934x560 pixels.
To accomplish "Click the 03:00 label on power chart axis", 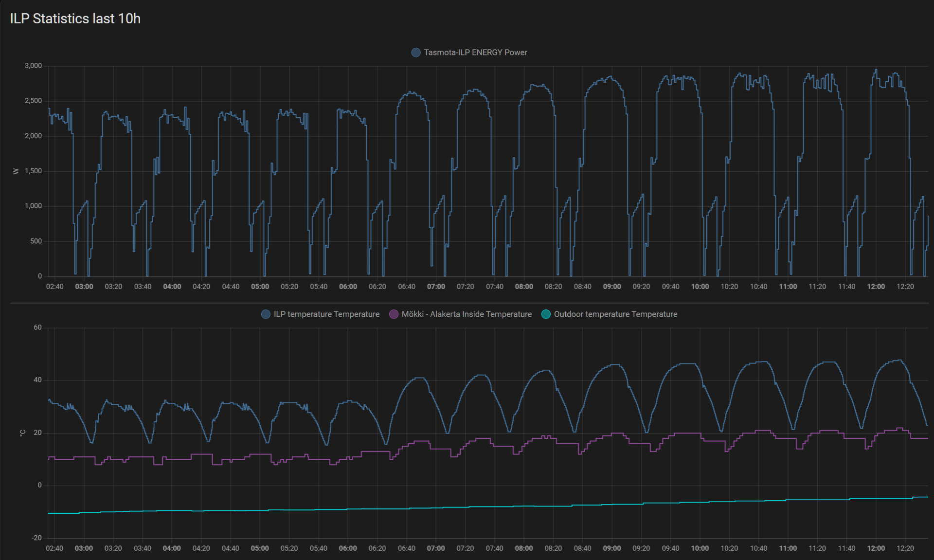I will point(84,287).
